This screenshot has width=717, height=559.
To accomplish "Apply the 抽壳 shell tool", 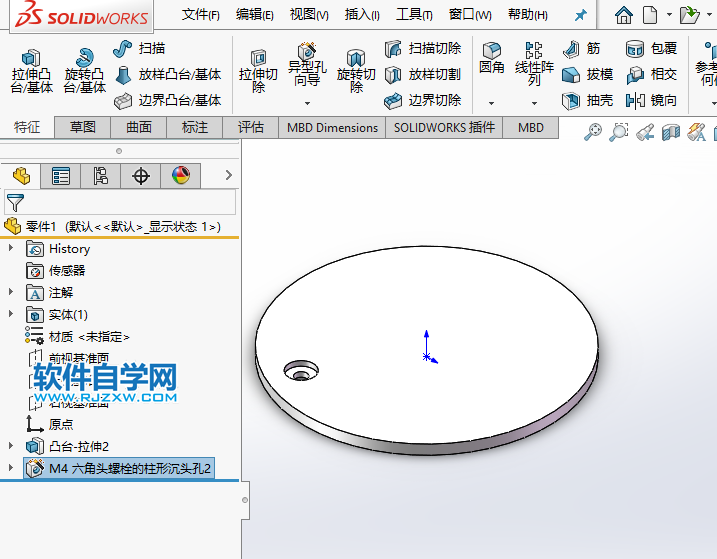I will click(x=588, y=100).
